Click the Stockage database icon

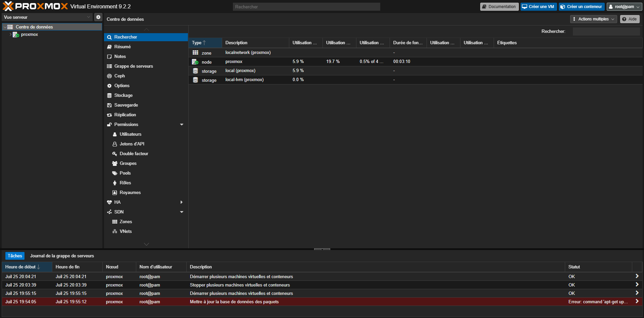point(109,96)
